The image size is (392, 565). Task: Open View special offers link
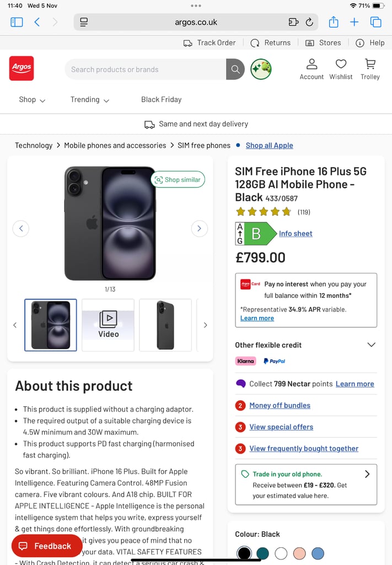coord(281,427)
